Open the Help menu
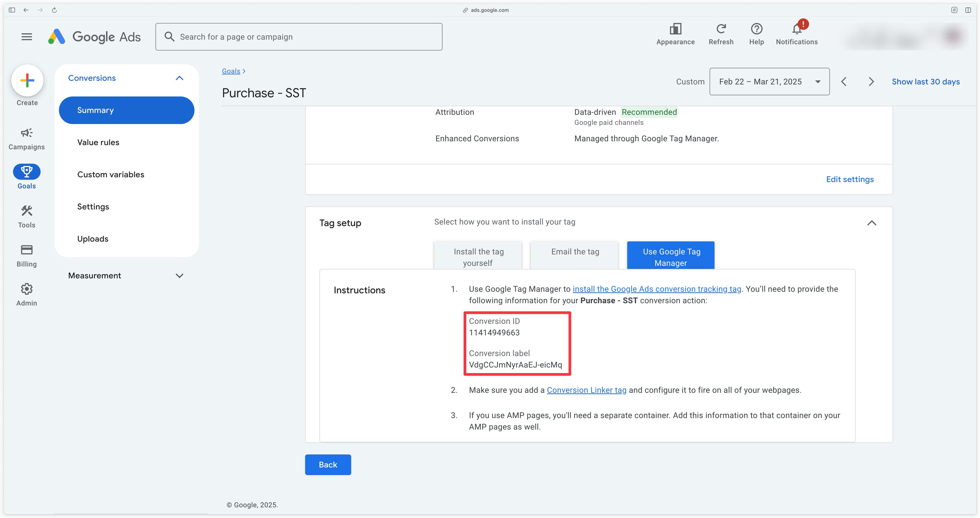Viewport: 980px width, 518px height. click(756, 34)
